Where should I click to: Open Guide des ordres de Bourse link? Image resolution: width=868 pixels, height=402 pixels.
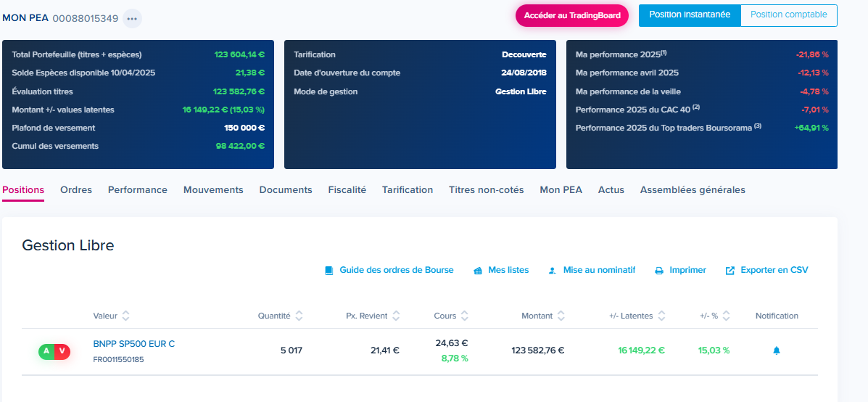tap(397, 270)
